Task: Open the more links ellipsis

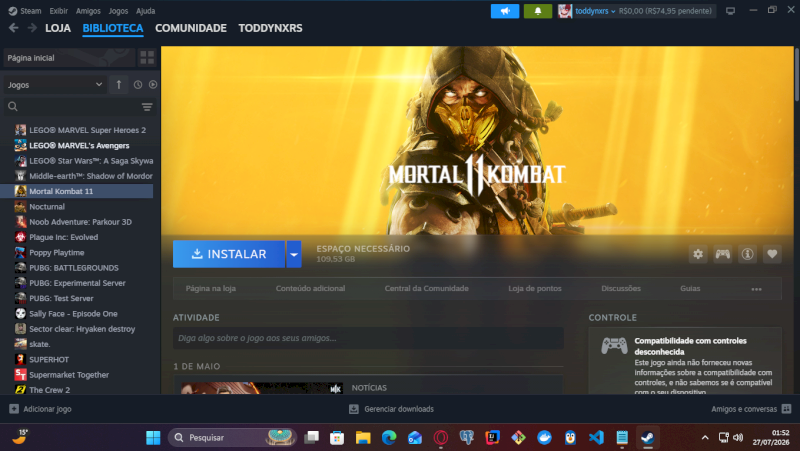Action: tap(756, 289)
